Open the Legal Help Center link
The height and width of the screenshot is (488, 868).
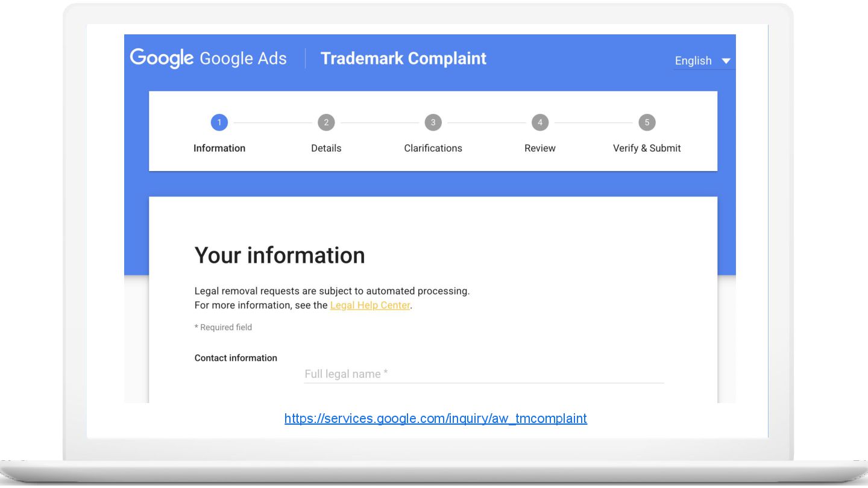point(370,305)
